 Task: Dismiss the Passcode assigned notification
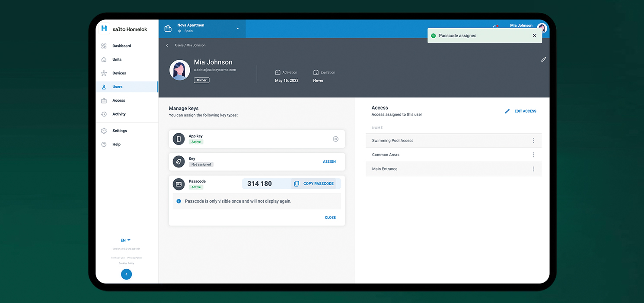(x=534, y=36)
